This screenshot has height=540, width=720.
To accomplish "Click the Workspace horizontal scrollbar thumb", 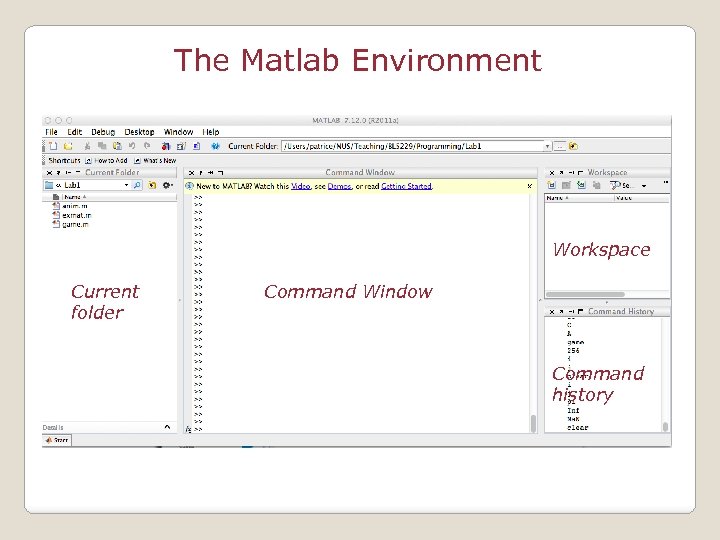I will point(585,294).
